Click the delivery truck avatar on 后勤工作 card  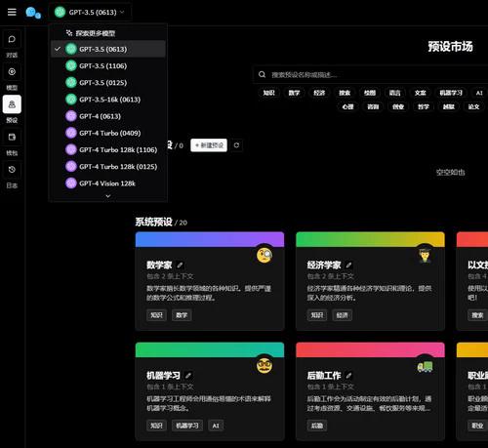[425, 366]
